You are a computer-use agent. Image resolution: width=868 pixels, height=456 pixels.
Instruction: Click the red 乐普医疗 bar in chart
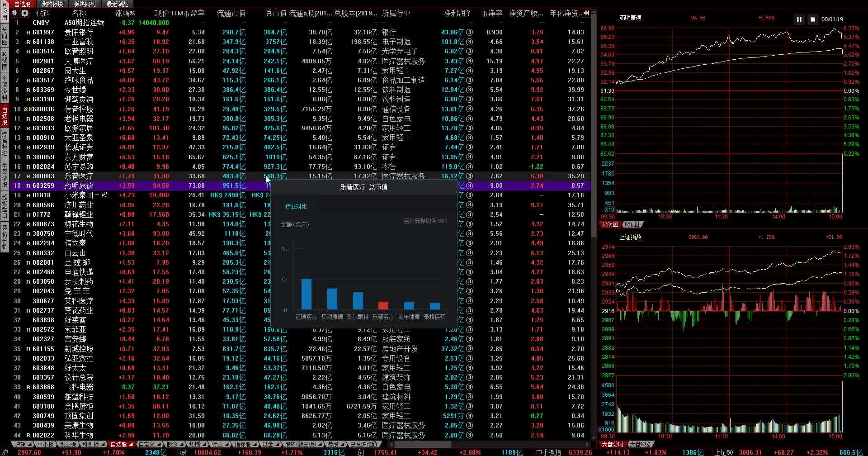point(383,306)
